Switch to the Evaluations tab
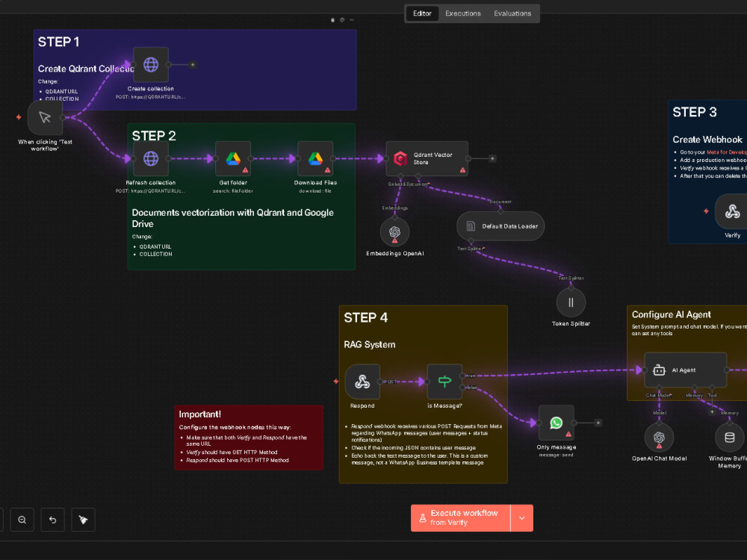747x560 pixels. pos(512,13)
